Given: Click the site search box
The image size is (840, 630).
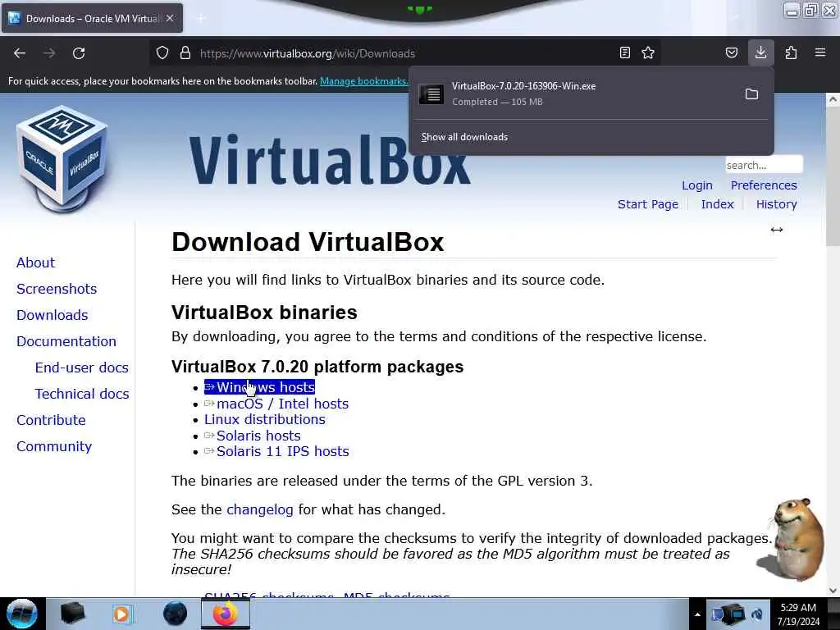Looking at the screenshot, I should [764, 165].
